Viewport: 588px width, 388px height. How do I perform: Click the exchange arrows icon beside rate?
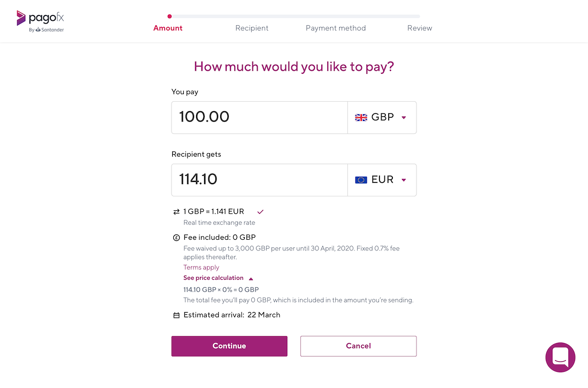tap(176, 212)
